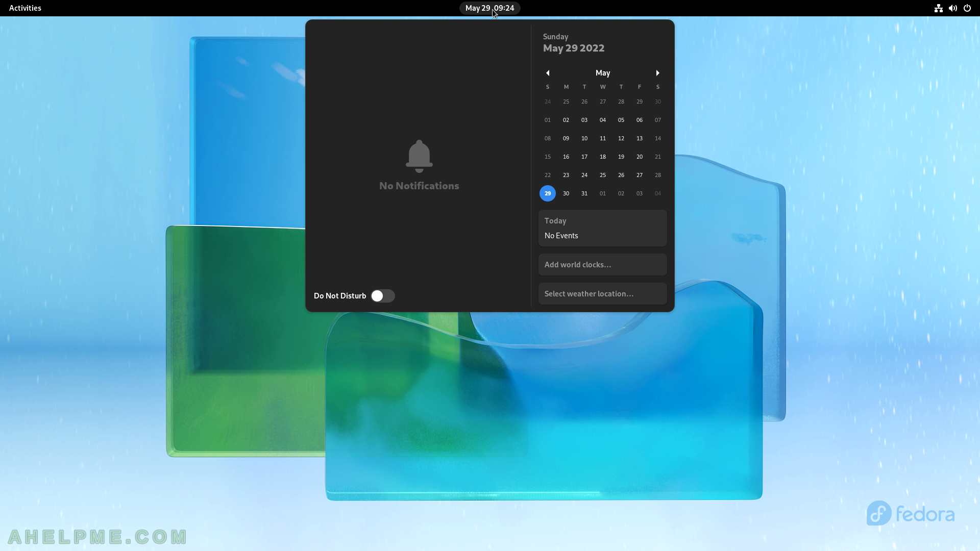Click the volume speaker icon

click(x=952, y=8)
